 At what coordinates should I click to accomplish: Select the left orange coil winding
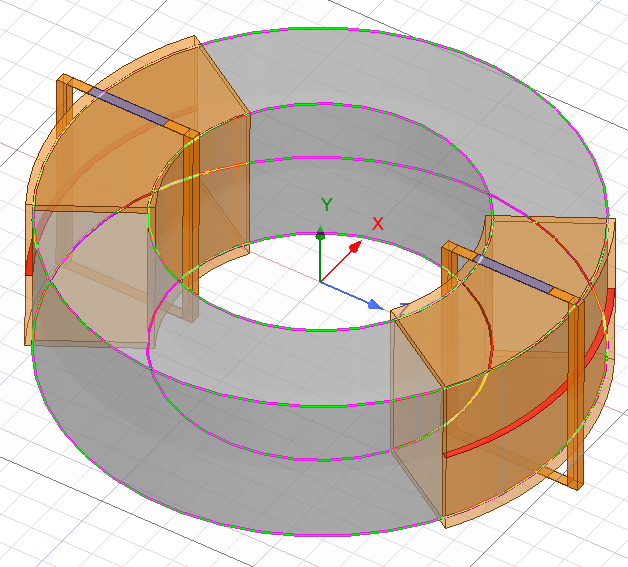120,160
